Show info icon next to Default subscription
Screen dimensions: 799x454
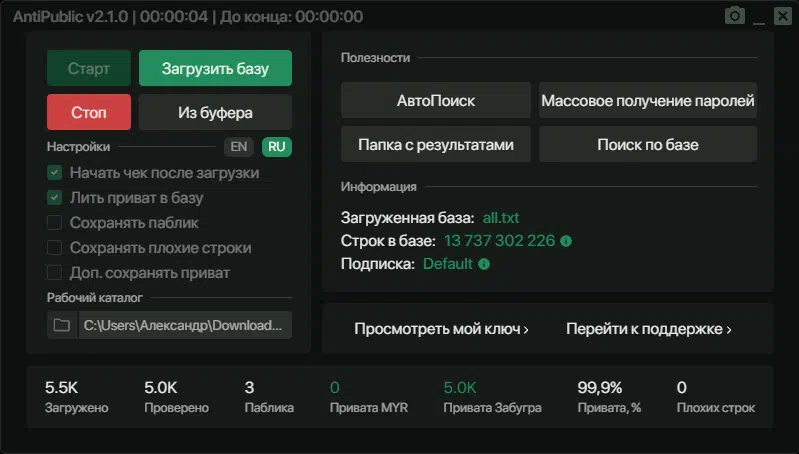484,264
